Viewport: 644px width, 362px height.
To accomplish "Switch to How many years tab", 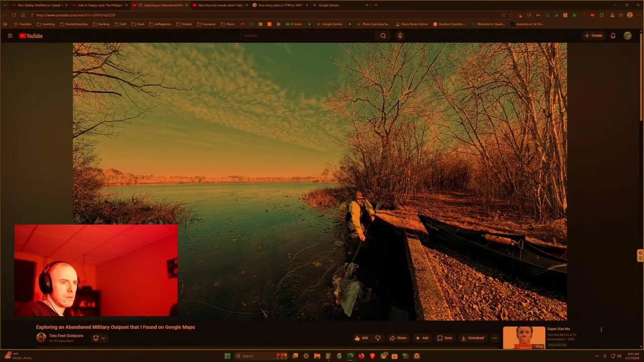I will (280, 5).
